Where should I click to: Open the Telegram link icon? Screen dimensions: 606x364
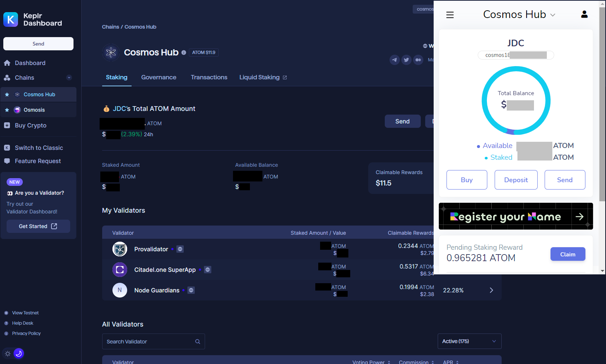coord(394,60)
